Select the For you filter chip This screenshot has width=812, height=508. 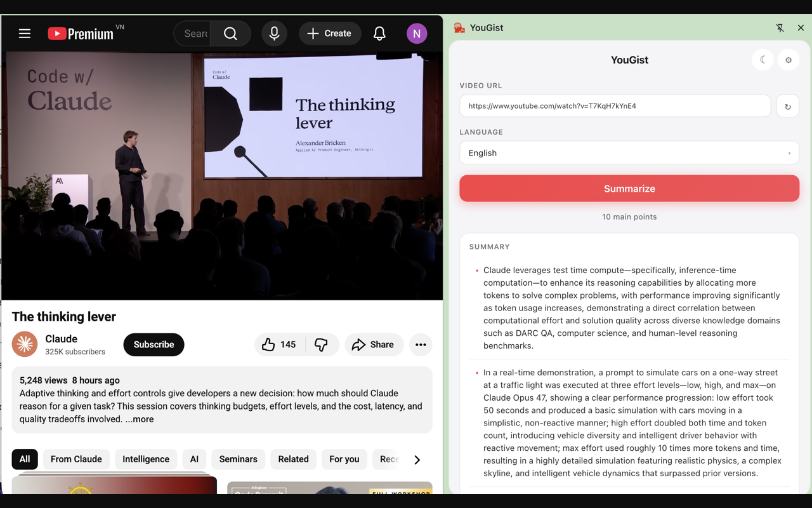pyautogui.click(x=344, y=459)
